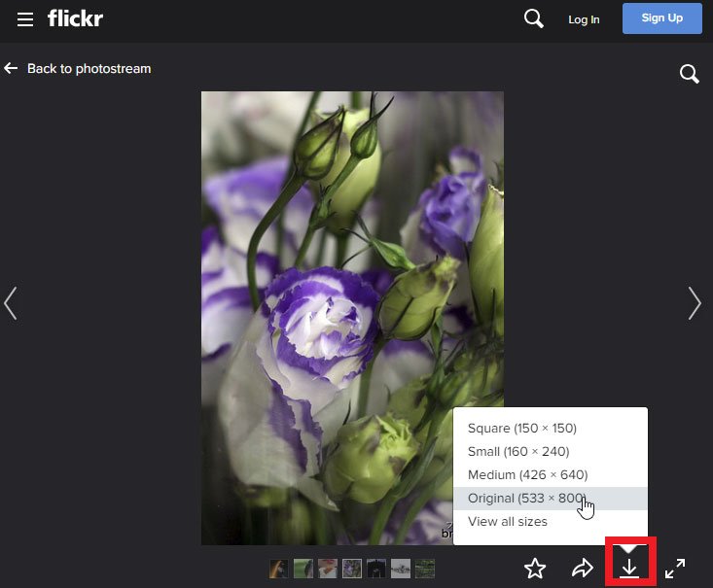The image size is (713, 588).
Task: Go back to photostream
Action: (x=78, y=69)
